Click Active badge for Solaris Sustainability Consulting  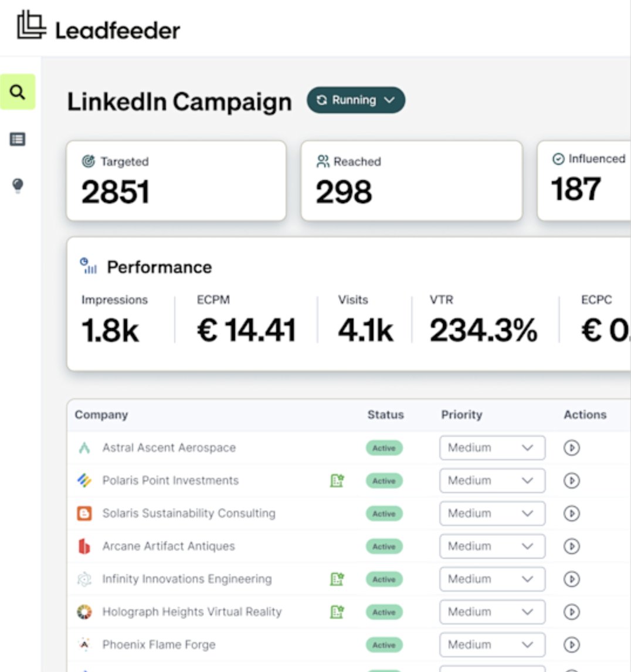click(x=384, y=514)
